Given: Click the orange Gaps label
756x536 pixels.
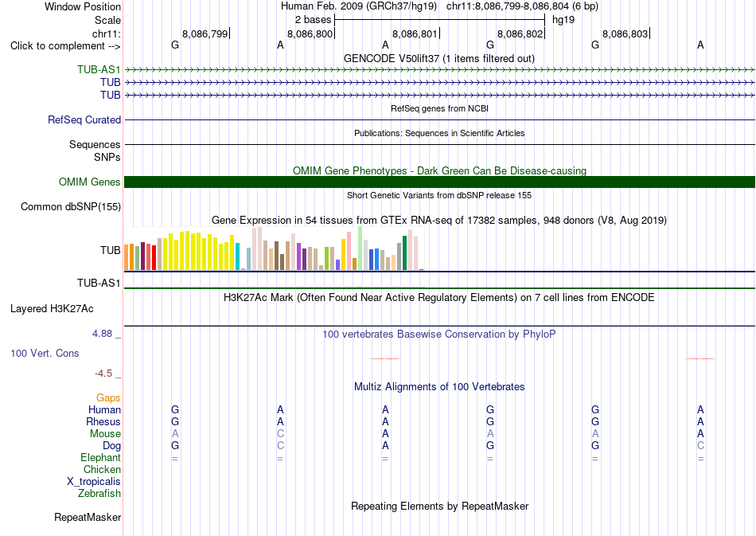Looking at the screenshot, I should click(x=108, y=397).
